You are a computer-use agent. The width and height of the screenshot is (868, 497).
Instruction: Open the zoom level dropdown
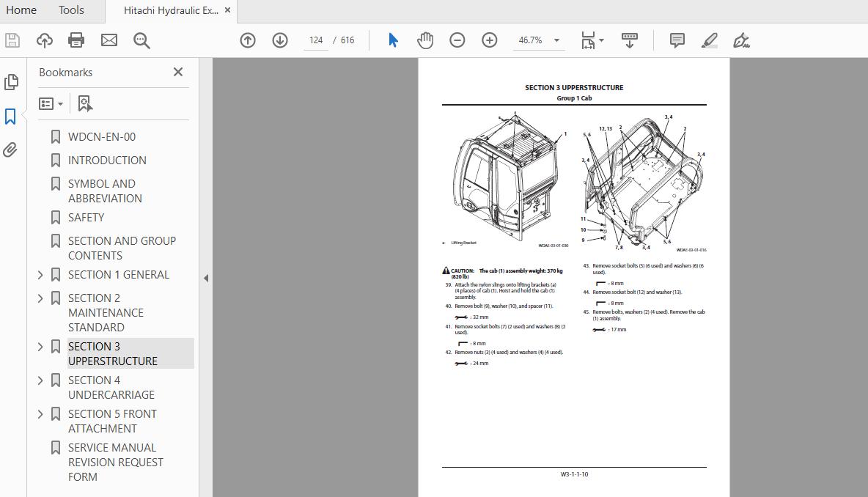pyautogui.click(x=556, y=40)
